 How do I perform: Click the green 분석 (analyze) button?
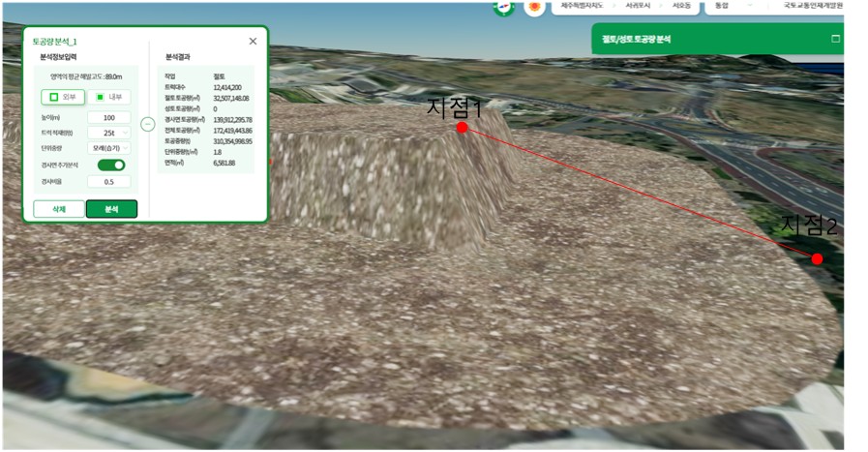click(111, 209)
